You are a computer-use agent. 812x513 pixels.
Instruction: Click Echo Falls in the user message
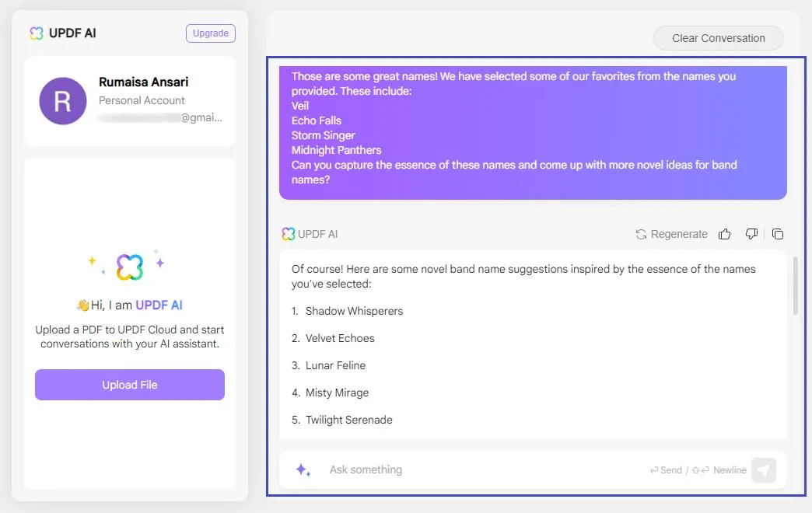(x=317, y=120)
